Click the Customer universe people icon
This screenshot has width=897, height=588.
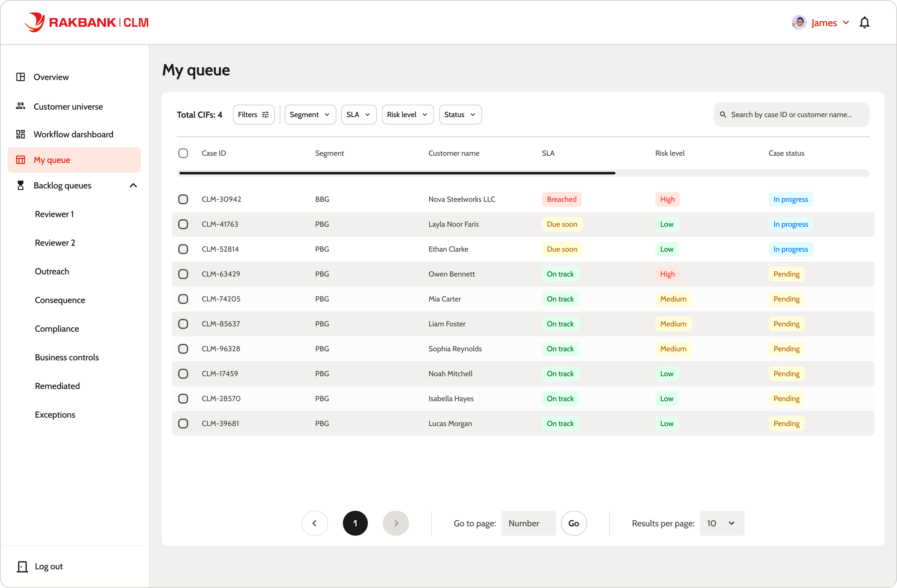pyautogui.click(x=20, y=106)
